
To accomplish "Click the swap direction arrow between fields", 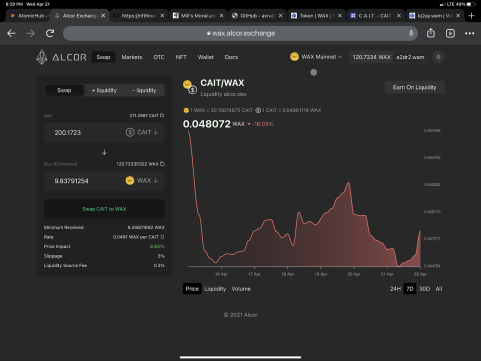I will click(x=104, y=152).
